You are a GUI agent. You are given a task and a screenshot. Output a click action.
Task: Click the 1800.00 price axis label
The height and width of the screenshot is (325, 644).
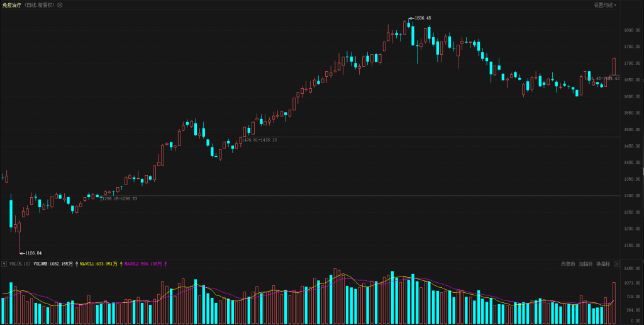[x=631, y=30]
